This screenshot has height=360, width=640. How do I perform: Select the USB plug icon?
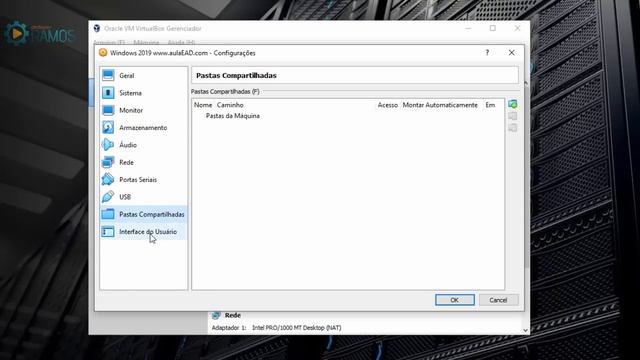click(x=108, y=197)
